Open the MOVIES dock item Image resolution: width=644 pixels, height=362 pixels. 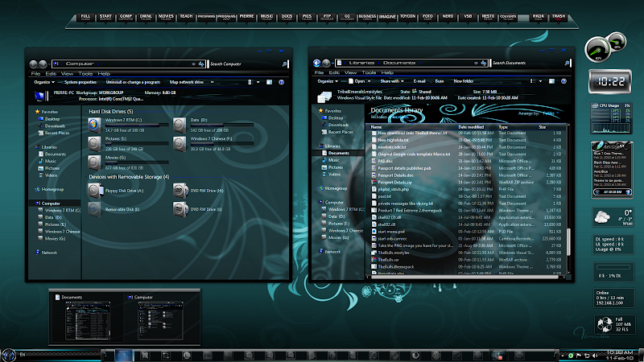[x=166, y=17]
